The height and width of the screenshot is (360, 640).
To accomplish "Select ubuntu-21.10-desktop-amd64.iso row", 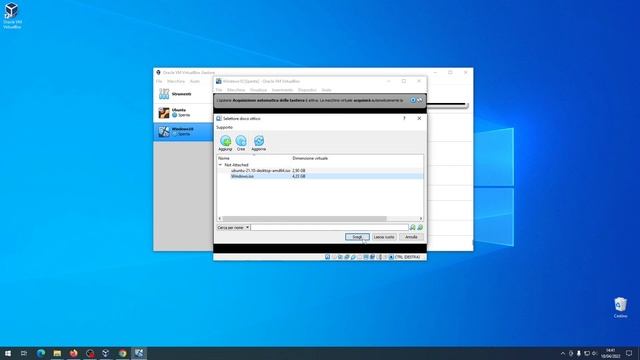I will [x=320, y=171].
